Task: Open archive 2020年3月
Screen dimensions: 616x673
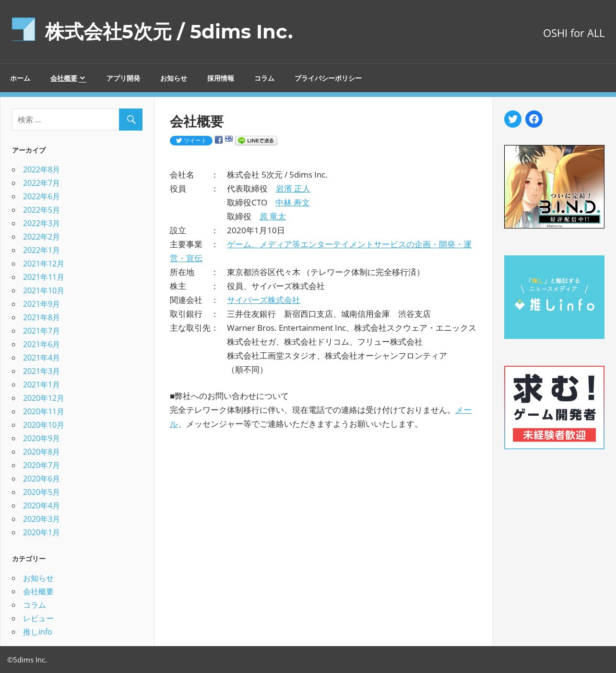Action: coord(41,519)
